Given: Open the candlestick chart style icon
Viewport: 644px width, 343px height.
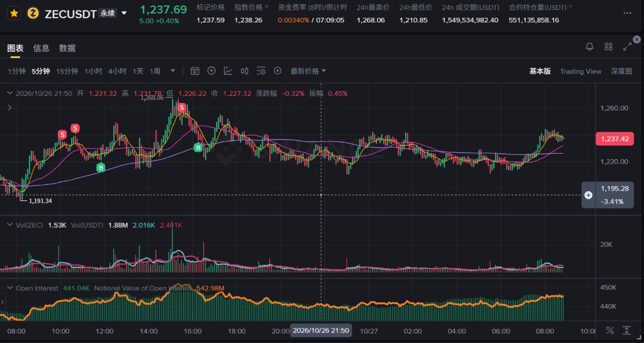Looking at the screenshot, I should tap(245, 71).
